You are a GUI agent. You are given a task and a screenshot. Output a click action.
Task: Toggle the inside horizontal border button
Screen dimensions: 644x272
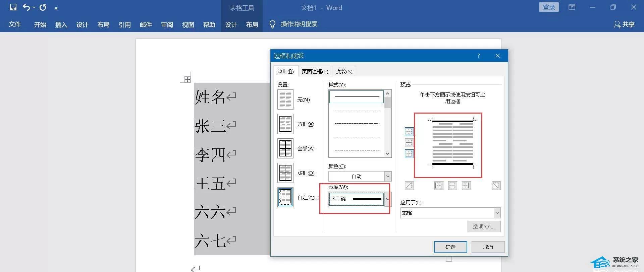[x=409, y=143]
